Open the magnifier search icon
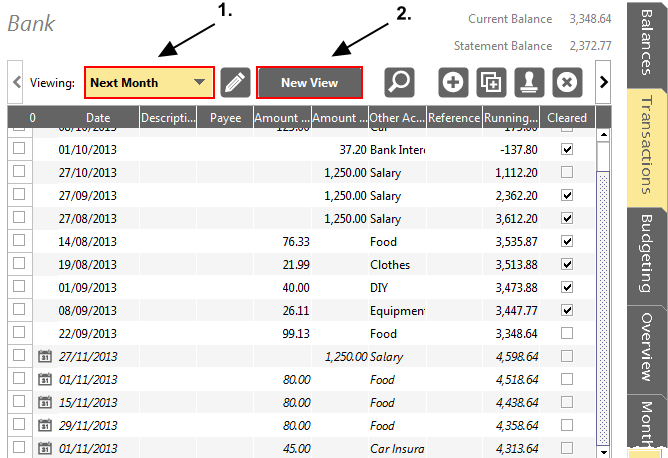Screen dimensions: 668x458 coord(399,82)
